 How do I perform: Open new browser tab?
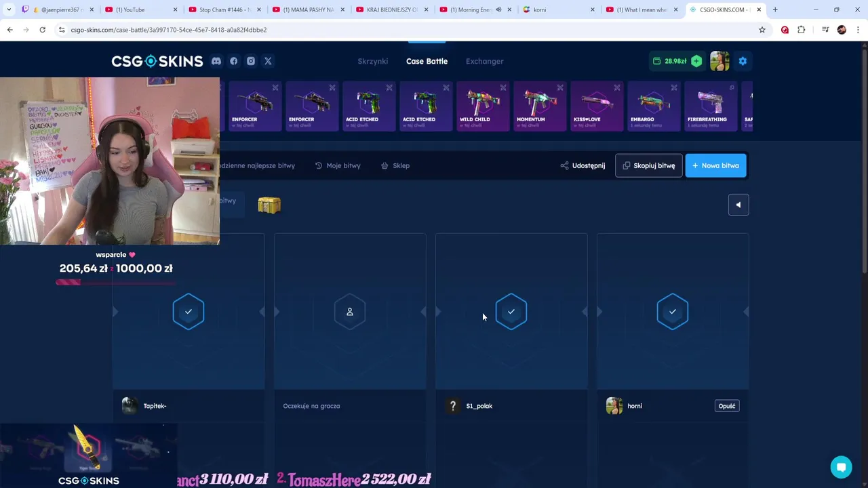(x=775, y=9)
